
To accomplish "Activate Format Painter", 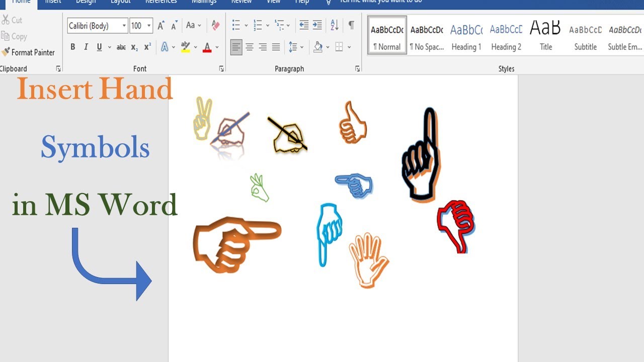I will coord(28,52).
